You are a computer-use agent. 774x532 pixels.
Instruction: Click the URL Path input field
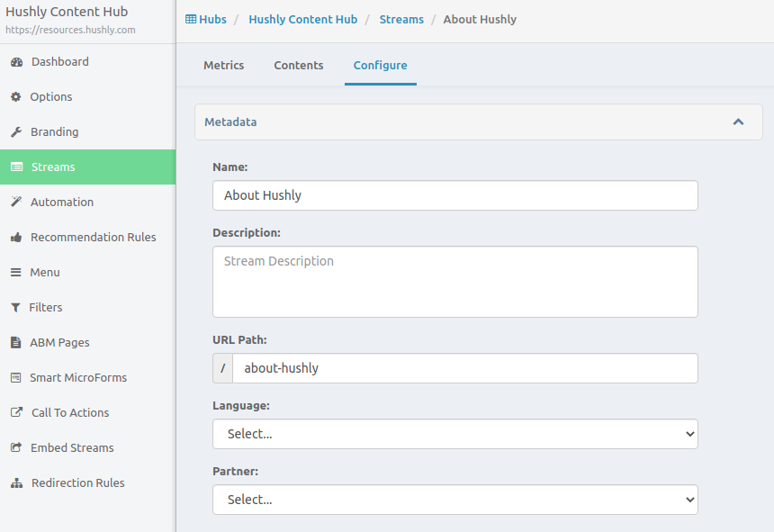tap(465, 368)
